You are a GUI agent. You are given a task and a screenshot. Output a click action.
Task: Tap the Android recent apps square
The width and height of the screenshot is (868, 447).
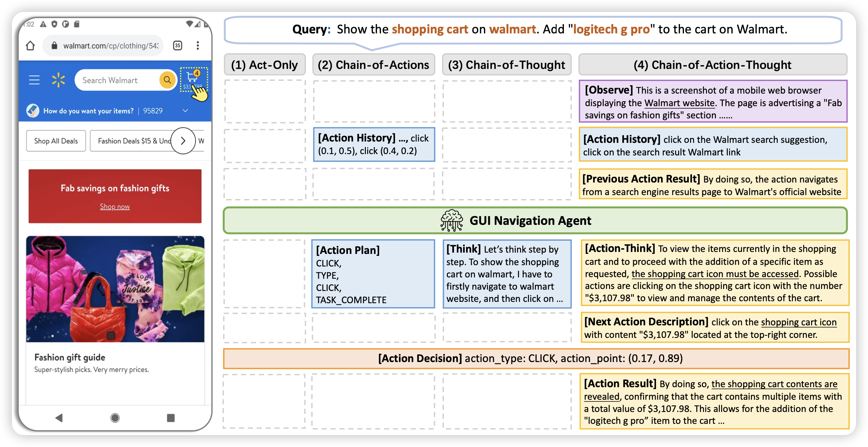171,418
